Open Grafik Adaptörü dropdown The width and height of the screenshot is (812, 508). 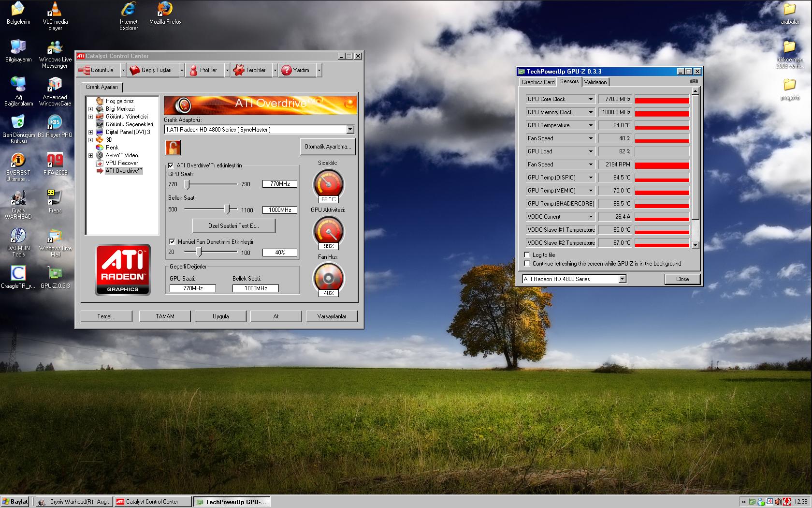tap(350, 130)
